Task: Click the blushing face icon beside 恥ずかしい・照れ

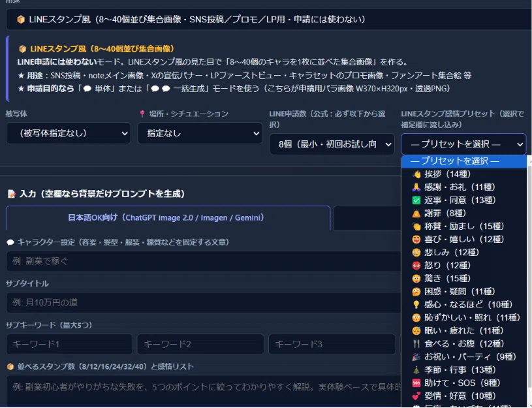Action: tap(416, 318)
